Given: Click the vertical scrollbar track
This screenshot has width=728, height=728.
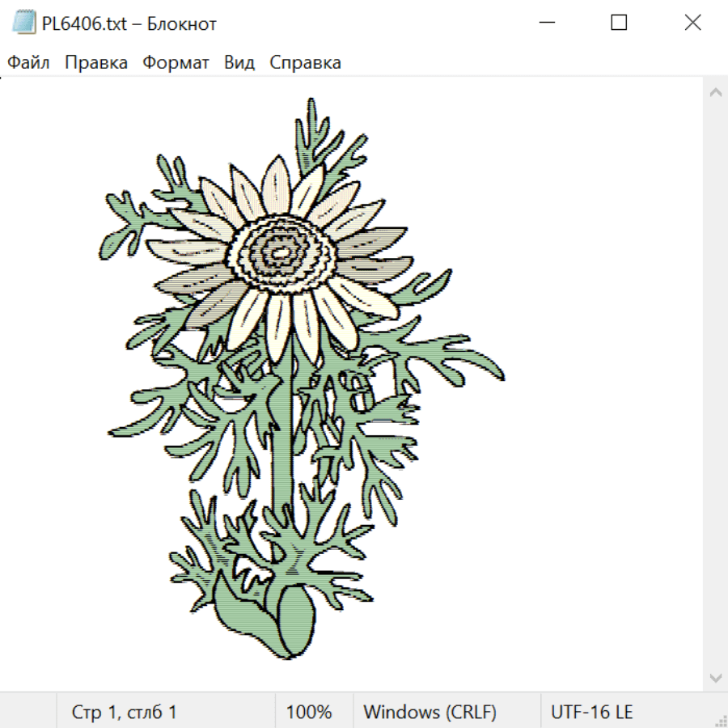Looking at the screenshot, I should (715, 384).
